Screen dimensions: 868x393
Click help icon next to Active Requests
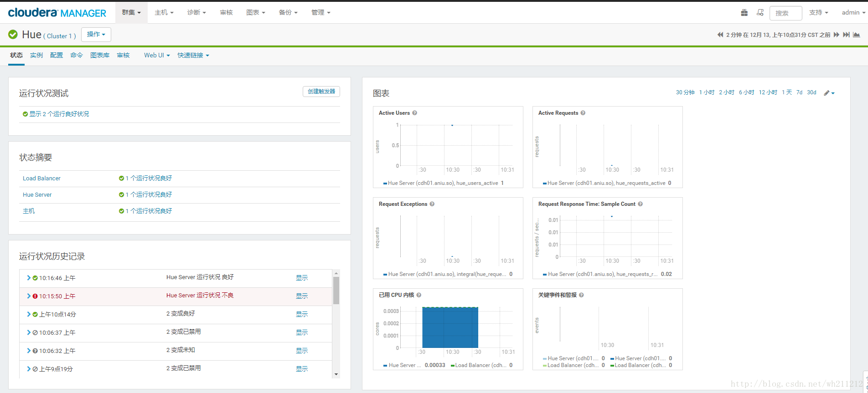(x=583, y=113)
